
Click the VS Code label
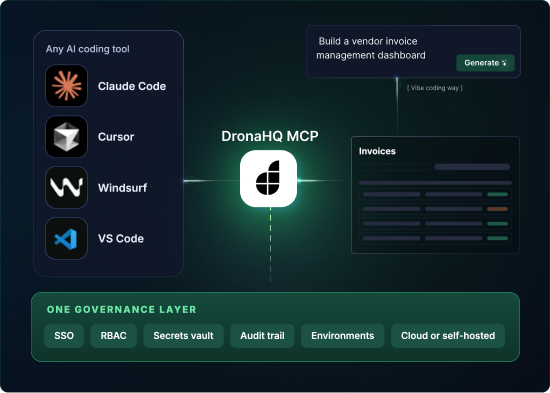click(x=121, y=239)
